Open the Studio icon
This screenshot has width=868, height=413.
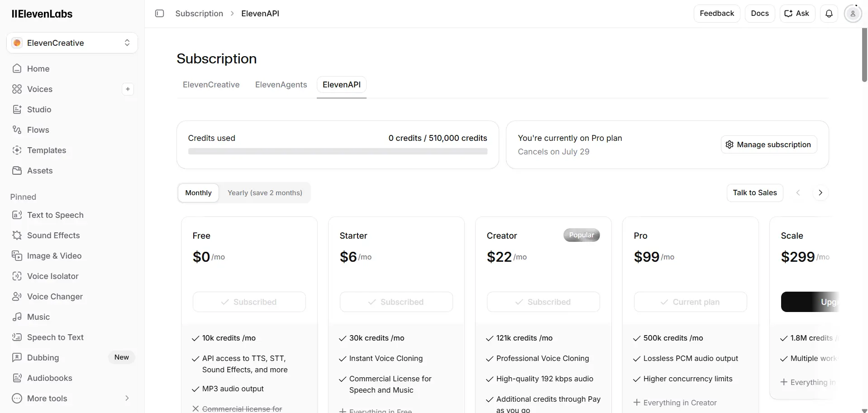[17, 110]
